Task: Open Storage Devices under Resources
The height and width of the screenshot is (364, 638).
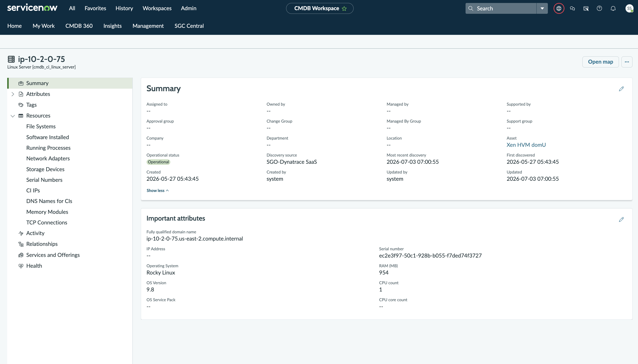Action: [x=45, y=169]
